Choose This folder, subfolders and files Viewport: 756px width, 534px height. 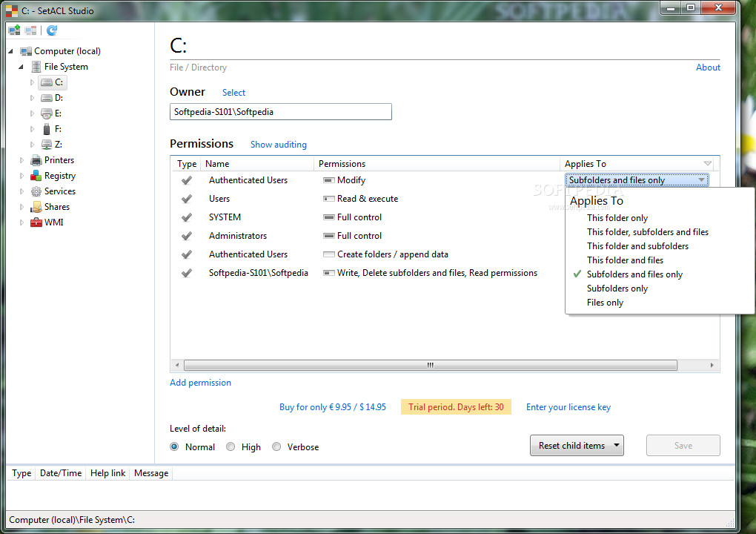[x=648, y=232]
